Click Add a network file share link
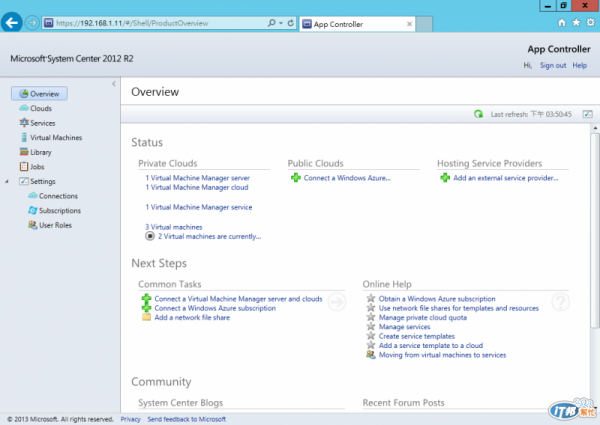 click(x=192, y=318)
